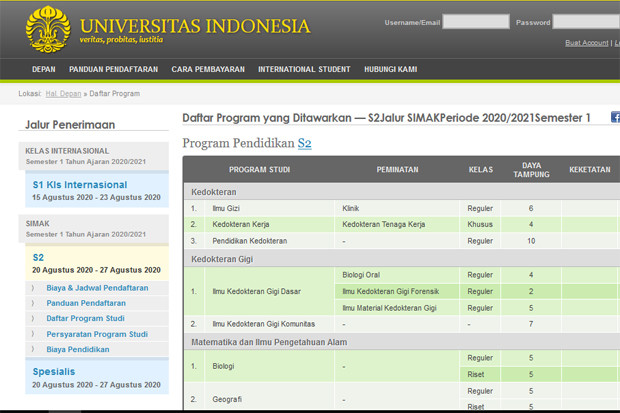Click the Kedokteran Gigi group header row
Viewport: 620px width, 413px height.
[402, 259]
